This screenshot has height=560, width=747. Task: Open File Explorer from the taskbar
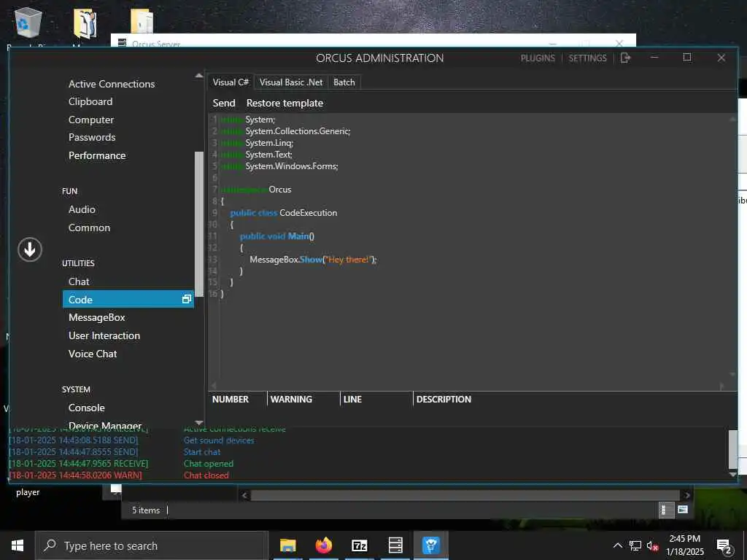(287, 545)
